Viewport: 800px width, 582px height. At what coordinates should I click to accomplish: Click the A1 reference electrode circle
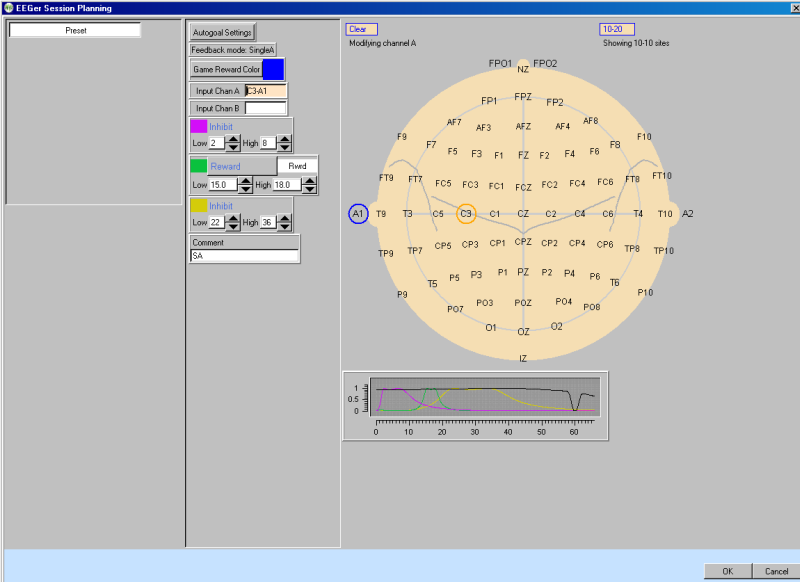[358, 214]
